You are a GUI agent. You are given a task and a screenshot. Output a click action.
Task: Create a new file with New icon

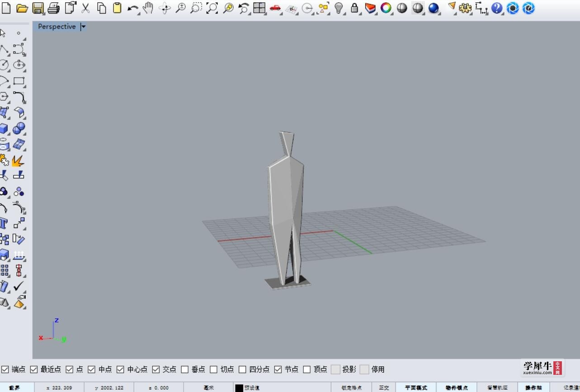[x=6, y=8]
